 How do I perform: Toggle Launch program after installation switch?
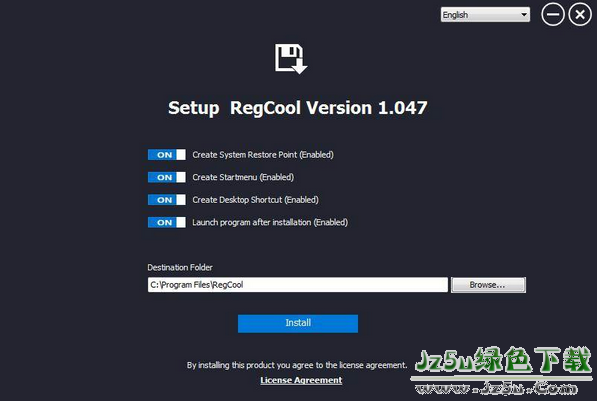[x=167, y=222]
